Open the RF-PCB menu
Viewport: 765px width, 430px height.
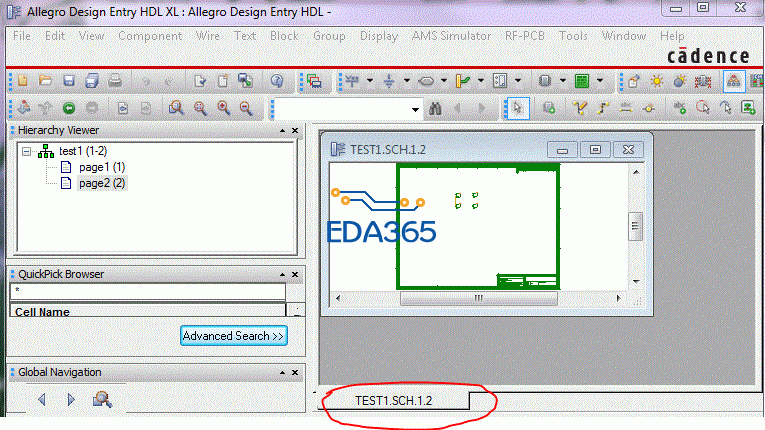pyautogui.click(x=524, y=36)
